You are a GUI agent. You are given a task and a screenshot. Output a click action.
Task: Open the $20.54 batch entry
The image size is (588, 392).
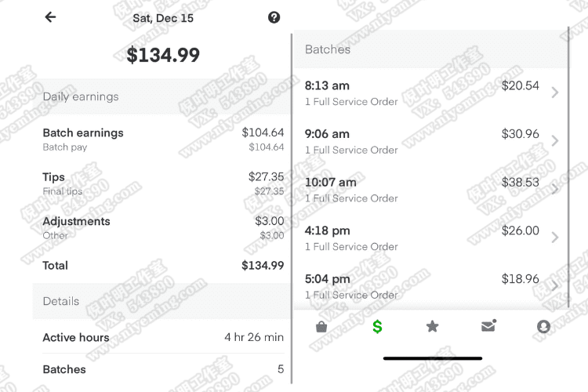tap(431, 93)
